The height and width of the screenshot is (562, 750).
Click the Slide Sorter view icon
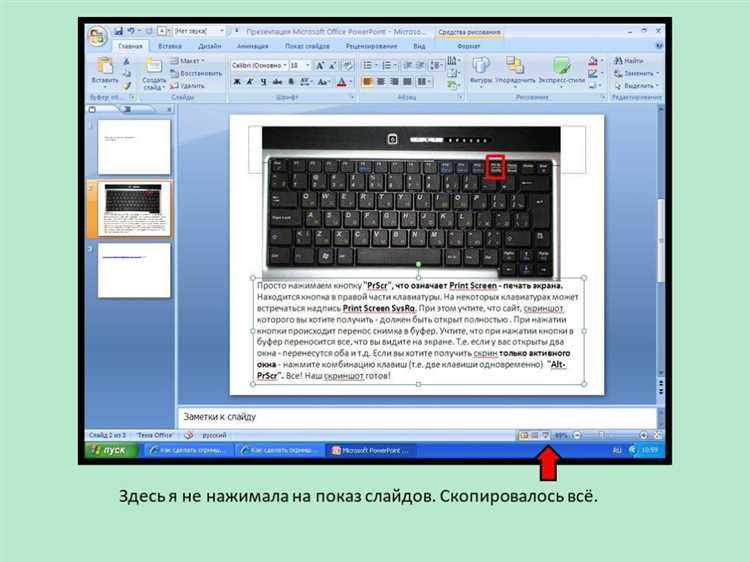pos(535,435)
